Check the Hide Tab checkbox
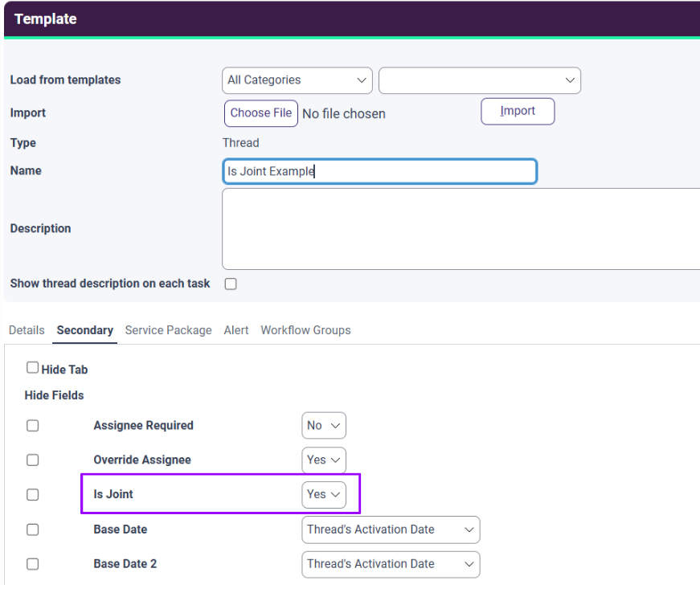 coord(33,368)
